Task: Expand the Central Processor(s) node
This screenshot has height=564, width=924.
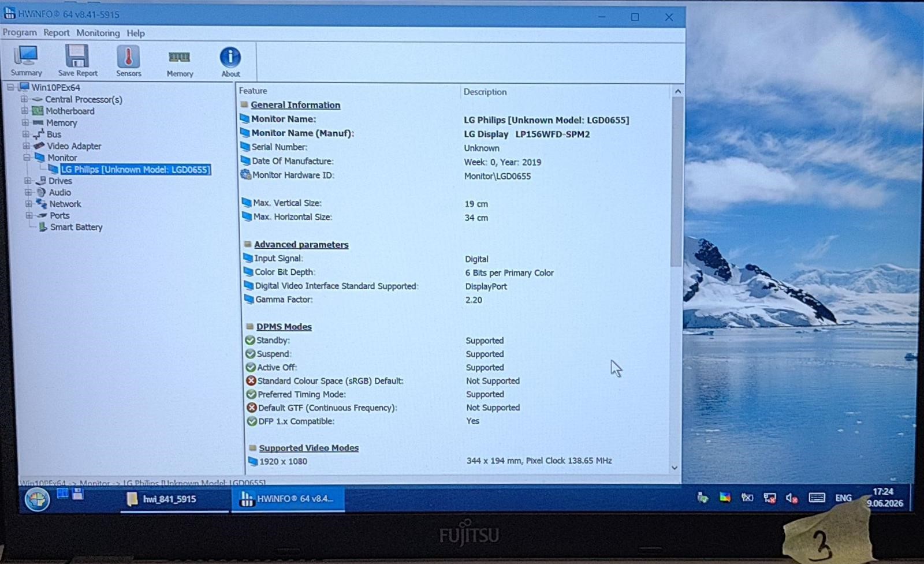Action: [24, 99]
